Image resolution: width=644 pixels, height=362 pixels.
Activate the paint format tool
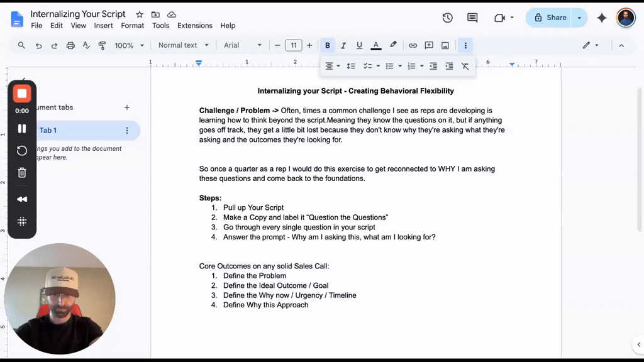[x=102, y=45]
